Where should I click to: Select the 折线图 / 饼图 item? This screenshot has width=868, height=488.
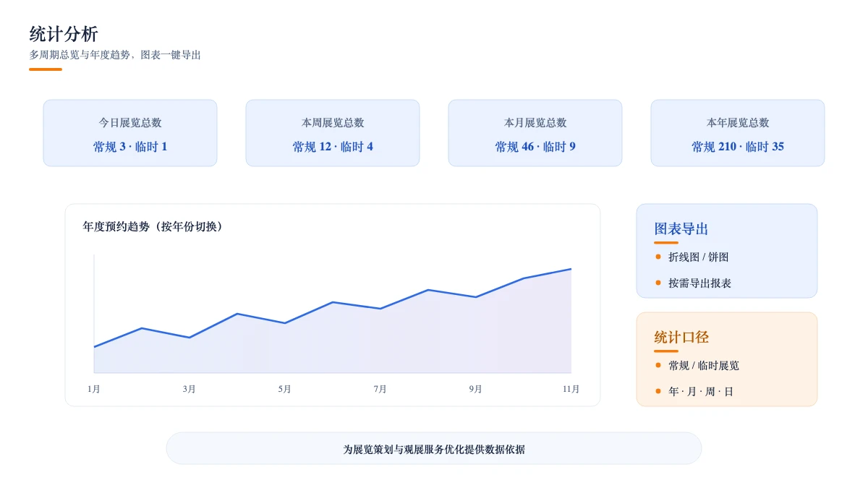pyautogui.click(x=698, y=257)
